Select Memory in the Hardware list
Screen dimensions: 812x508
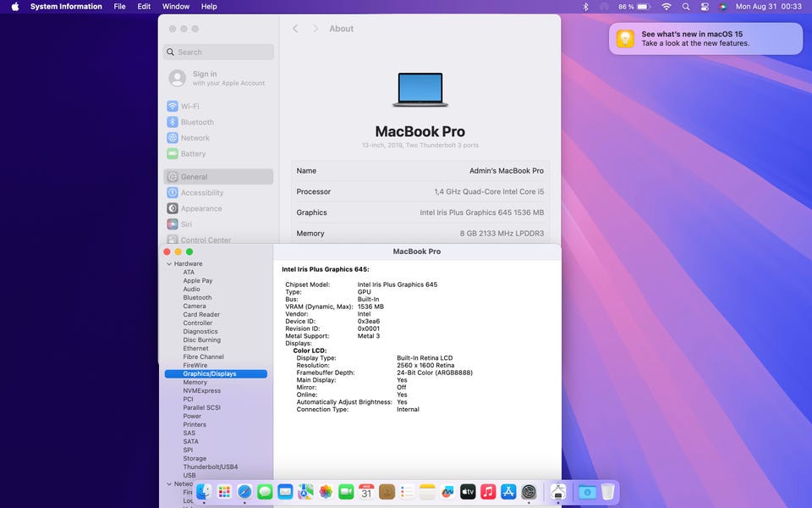pos(195,382)
